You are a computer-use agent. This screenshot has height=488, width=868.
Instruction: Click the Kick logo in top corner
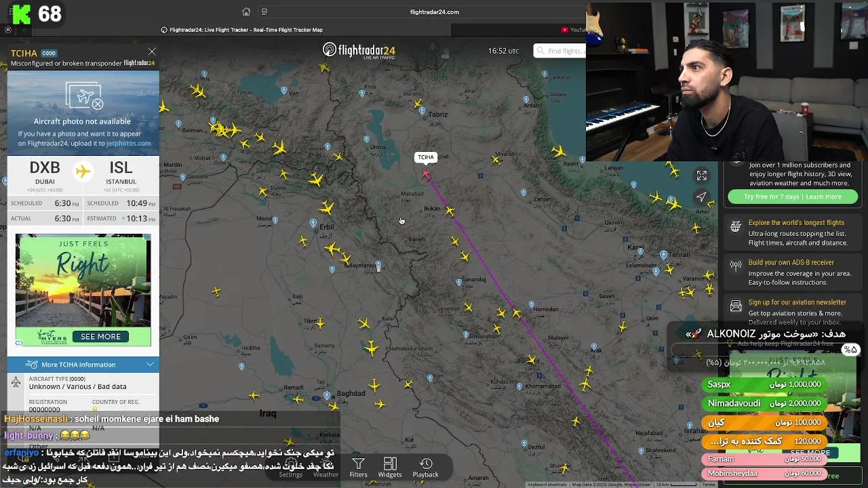pyautogui.click(x=21, y=14)
